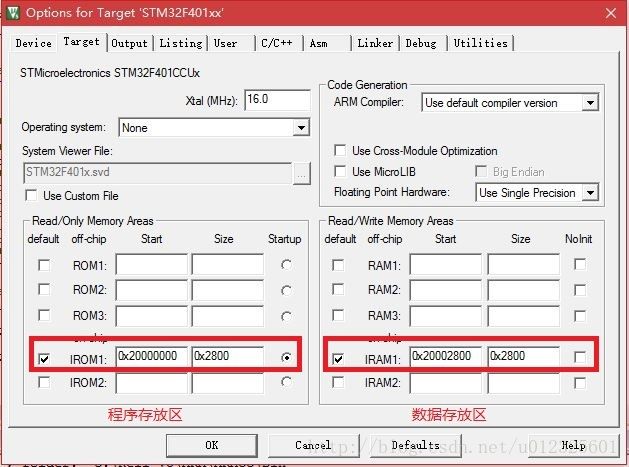
Task: Open the User tab
Action: click(225, 43)
